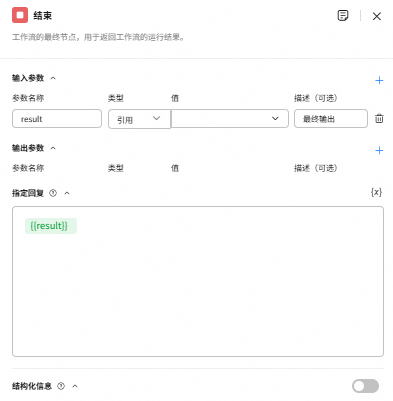Collapse the 结构化信息 section
393x401 pixels.
(75, 386)
